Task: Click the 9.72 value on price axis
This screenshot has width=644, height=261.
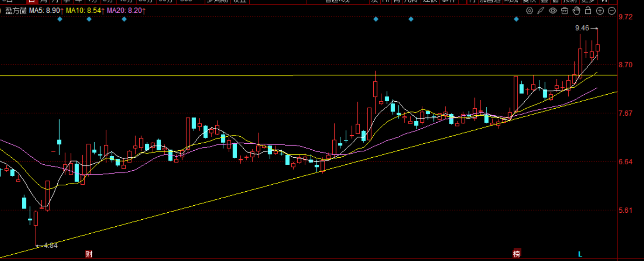Action: point(626,17)
